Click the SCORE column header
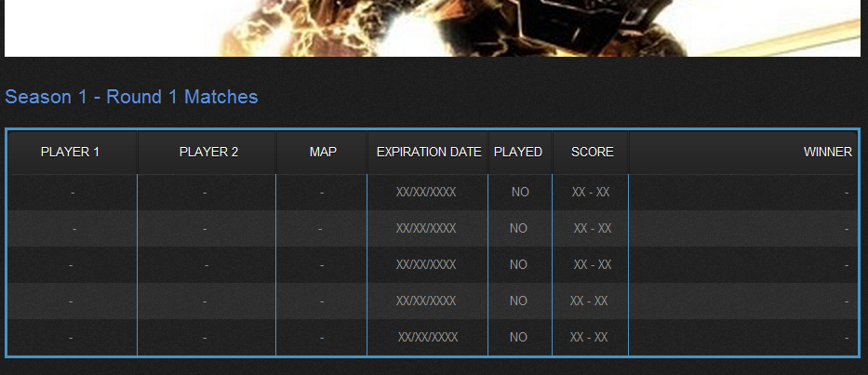Viewport: 868px width, 375px height. (593, 153)
